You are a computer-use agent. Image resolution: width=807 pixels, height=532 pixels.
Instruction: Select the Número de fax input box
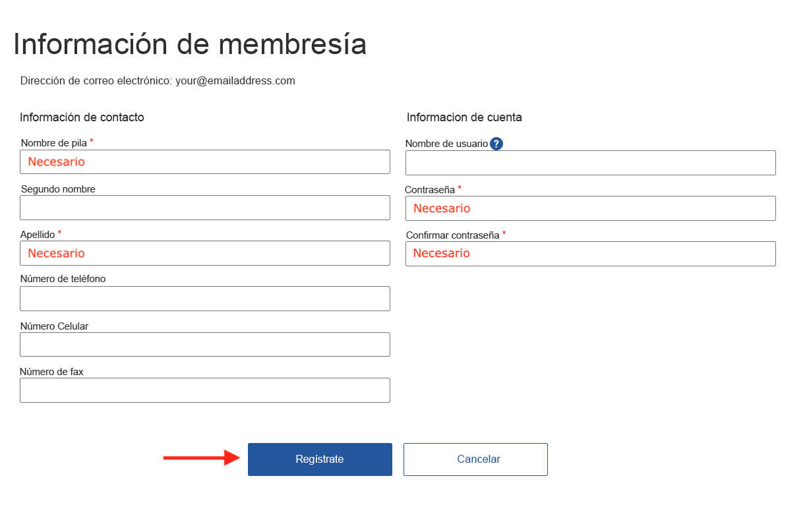pos(205,390)
